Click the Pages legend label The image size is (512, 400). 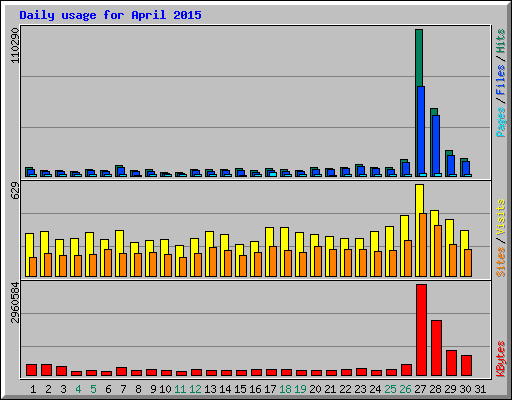tap(501, 122)
